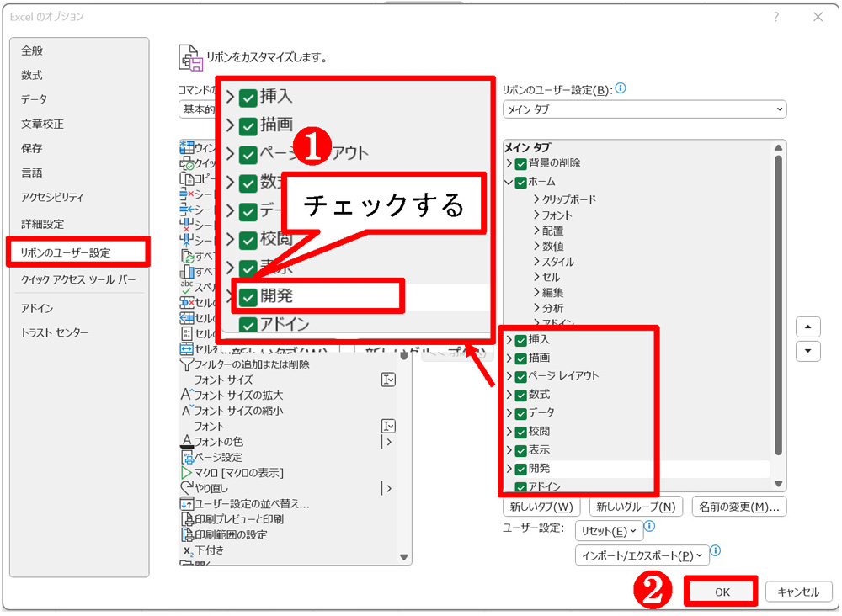Image resolution: width=842 pixels, height=616 pixels.
Task: Collapse the ホーム node chevron
Action: [509, 183]
